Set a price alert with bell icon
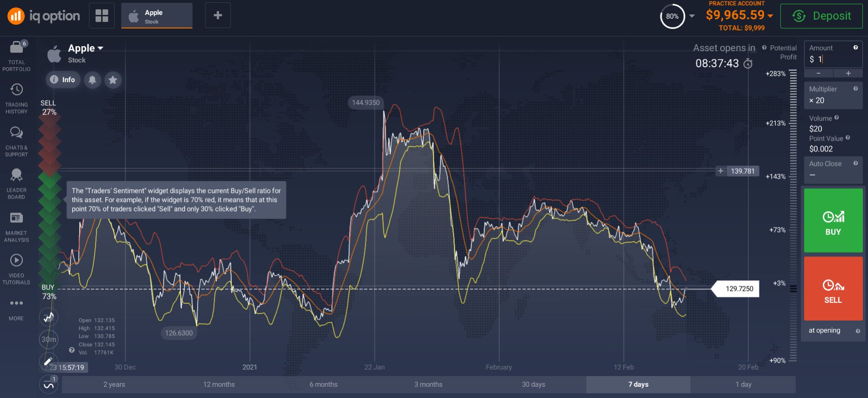Image resolution: width=868 pixels, height=398 pixels. (92, 80)
